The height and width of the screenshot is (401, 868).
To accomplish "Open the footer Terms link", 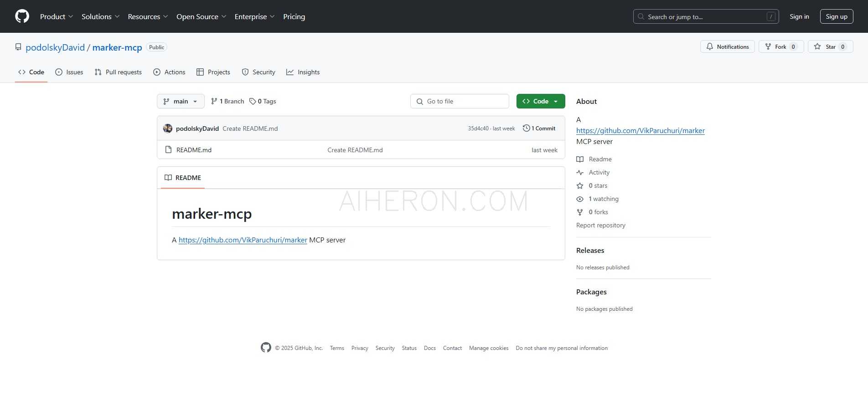I will [337, 348].
